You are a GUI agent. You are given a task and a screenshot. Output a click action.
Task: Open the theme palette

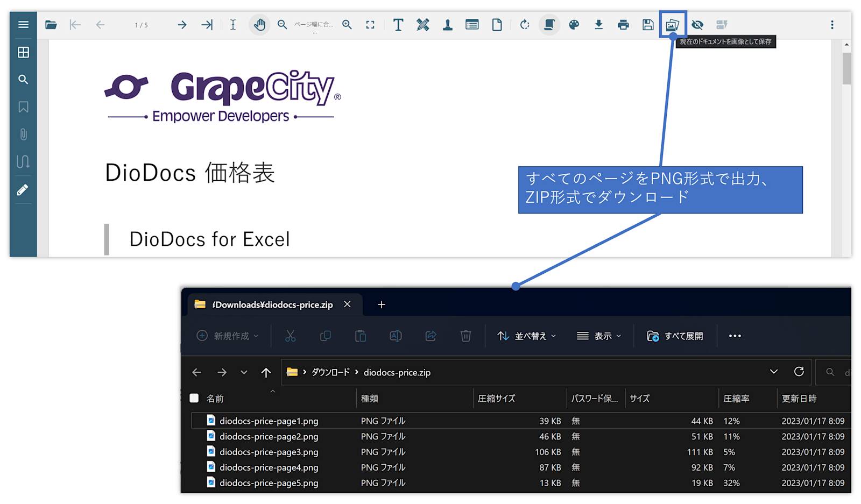click(574, 25)
